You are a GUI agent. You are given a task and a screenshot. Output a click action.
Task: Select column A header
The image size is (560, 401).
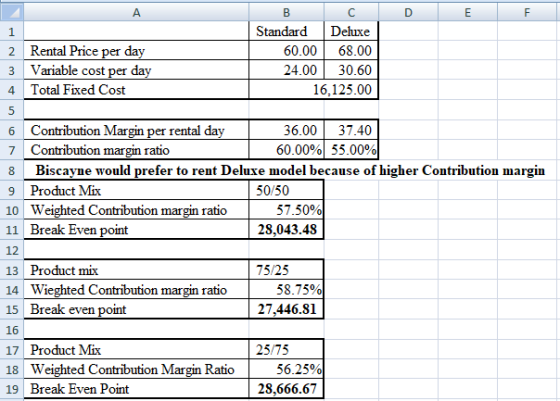pyautogui.click(x=136, y=12)
